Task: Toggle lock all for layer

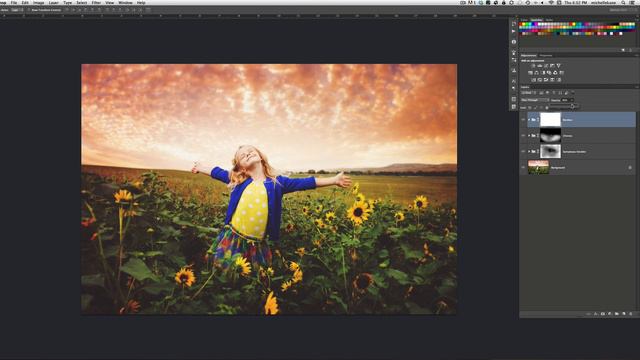Action: (x=547, y=108)
